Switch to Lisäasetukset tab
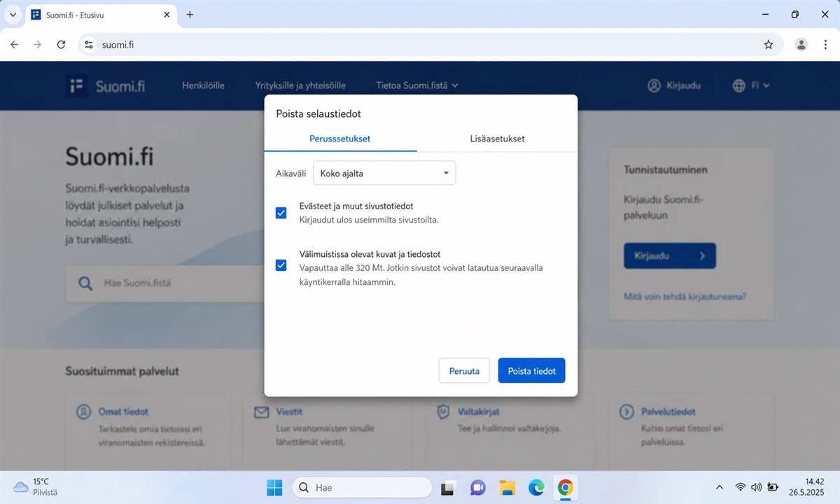Image resolution: width=840 pixels, height=504 pixels. click(x=497, y=139)
